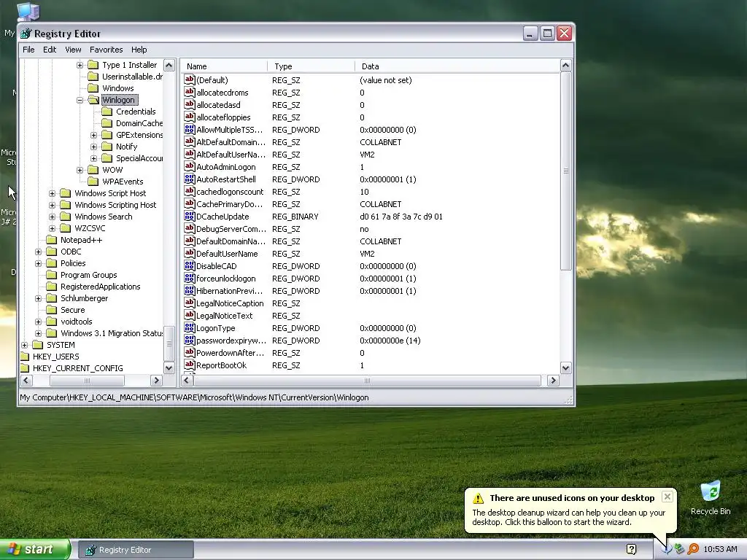Expand the Type 1 Installer key
This screenshot has width=747, height=560.
(x=80, y=65)
